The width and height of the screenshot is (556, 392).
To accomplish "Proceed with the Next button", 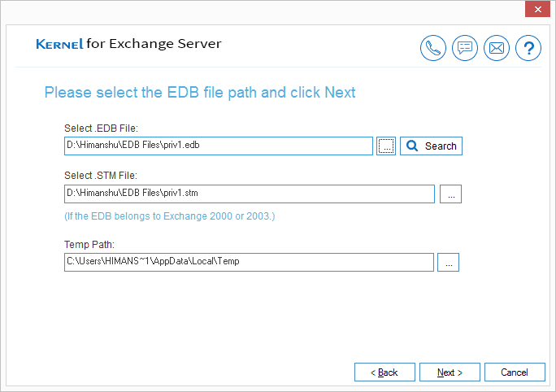I will click(450, 372).
